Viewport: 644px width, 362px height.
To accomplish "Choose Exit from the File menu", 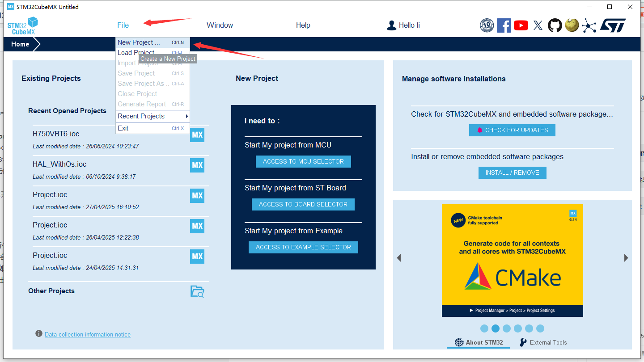I will click(x=153, y=128).
